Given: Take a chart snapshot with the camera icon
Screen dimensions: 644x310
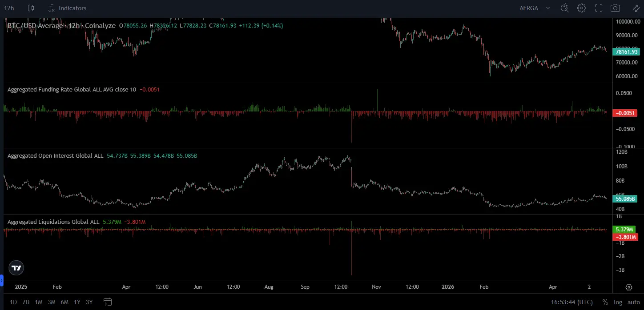Looking at the screenshot, I should click(x=616, y=8).
